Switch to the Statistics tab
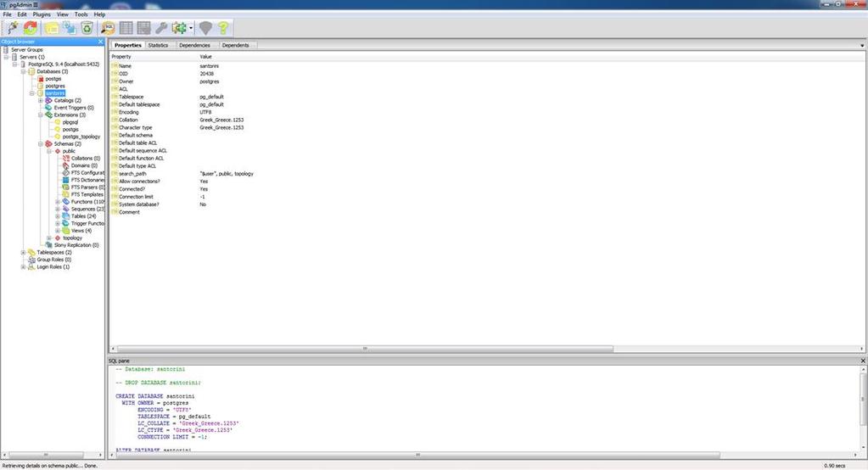 pos(159,46)
